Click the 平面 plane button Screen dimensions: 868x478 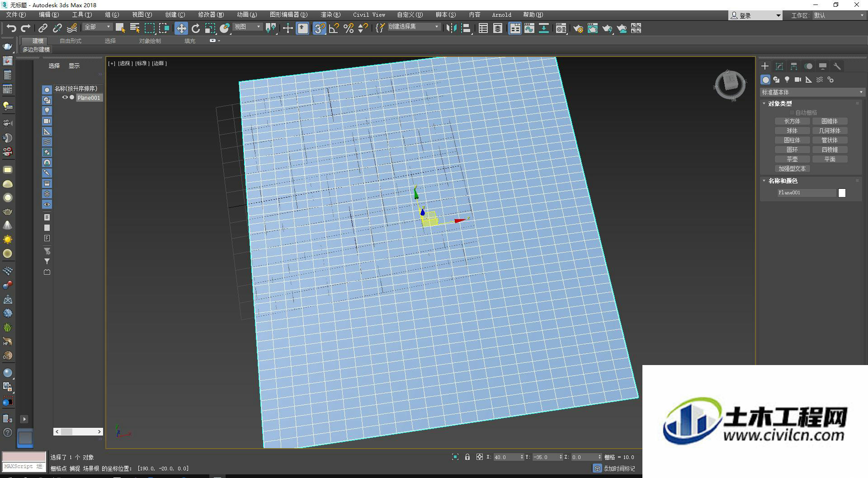pyautogui.click(x=830, y=159)
